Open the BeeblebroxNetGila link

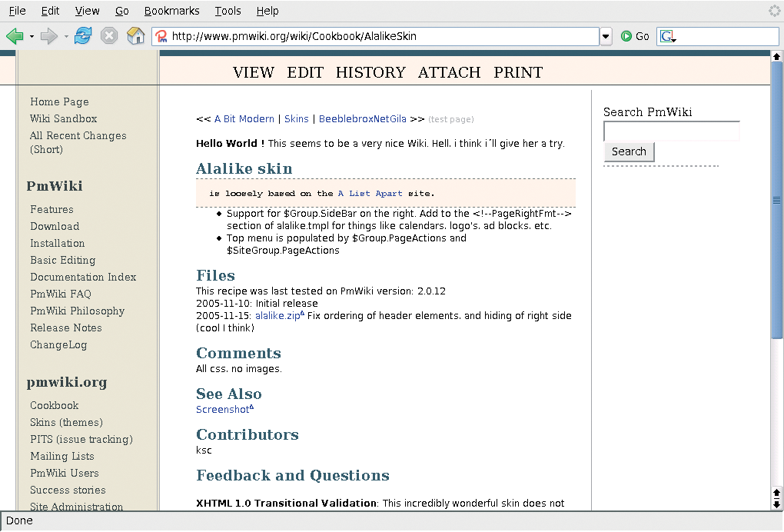(363, 119)
